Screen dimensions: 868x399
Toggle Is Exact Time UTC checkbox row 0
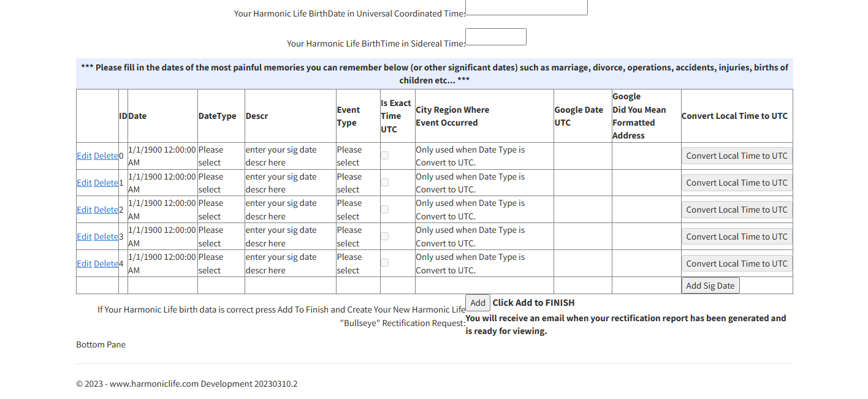[384, 156]
